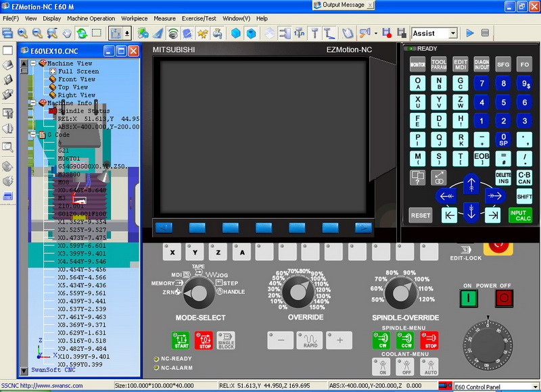Open the Workpiece menu
This screenshot has width=541, height=392.
(x=134, y=18)
